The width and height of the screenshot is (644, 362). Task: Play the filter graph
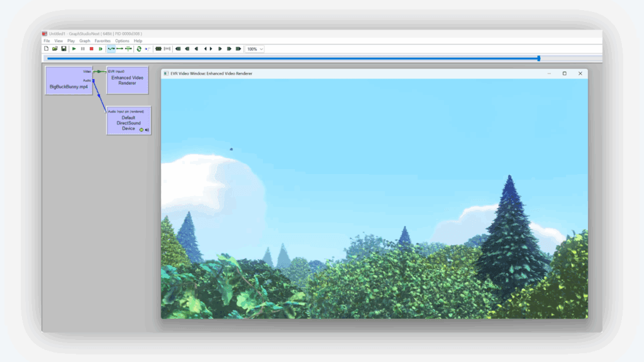point(74,48)
